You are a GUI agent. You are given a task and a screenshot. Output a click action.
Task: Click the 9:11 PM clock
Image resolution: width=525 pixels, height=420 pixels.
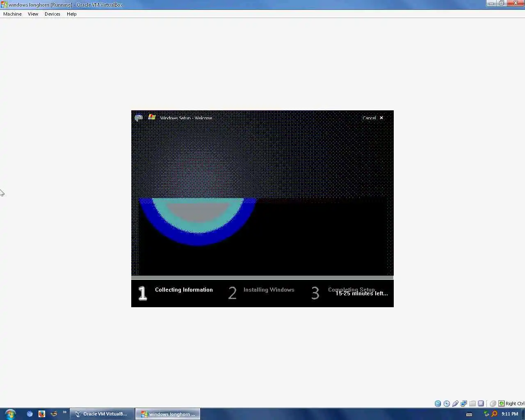pyautogui.click(x=510, y=414)
